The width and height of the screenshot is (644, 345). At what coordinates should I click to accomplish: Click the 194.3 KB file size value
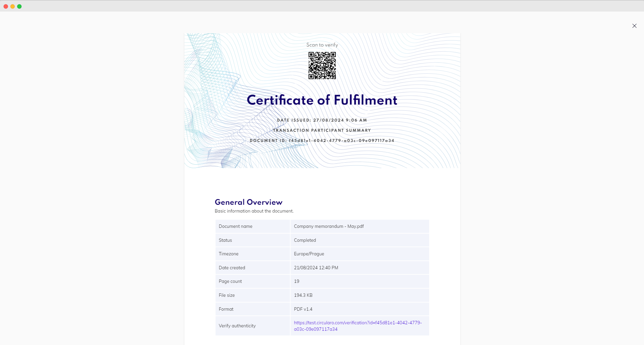[x=303, y=295]
